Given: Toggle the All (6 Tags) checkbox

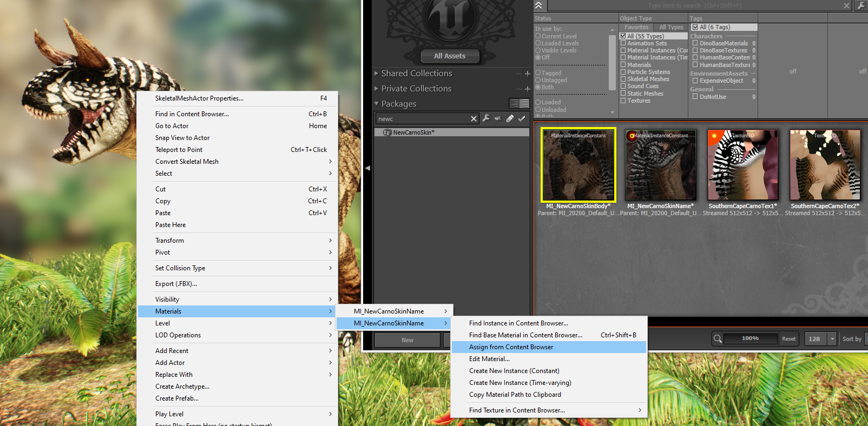Looking at the screenshot, I should 695,27.
